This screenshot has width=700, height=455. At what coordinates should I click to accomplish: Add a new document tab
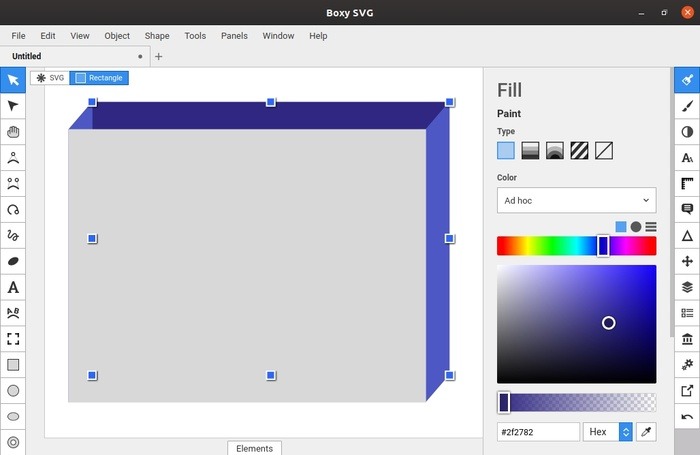point(158,57)
